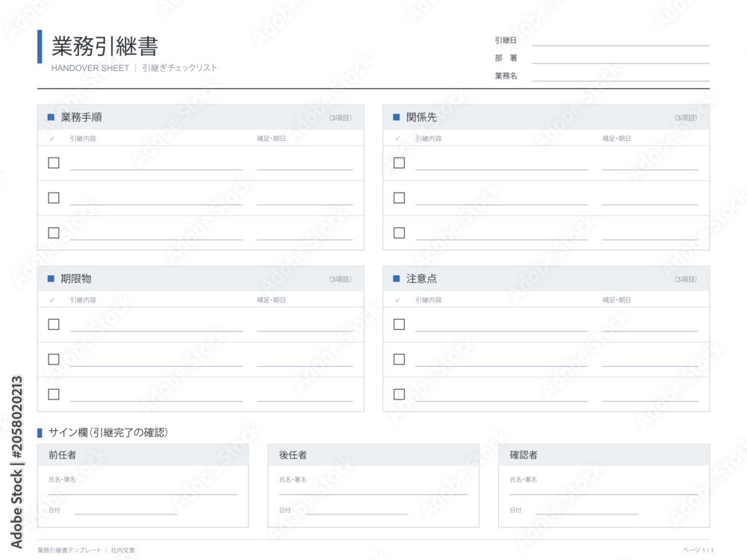747x560 pixels.
Task: Click blue square icon beside 業務手順
Action: 51,117
